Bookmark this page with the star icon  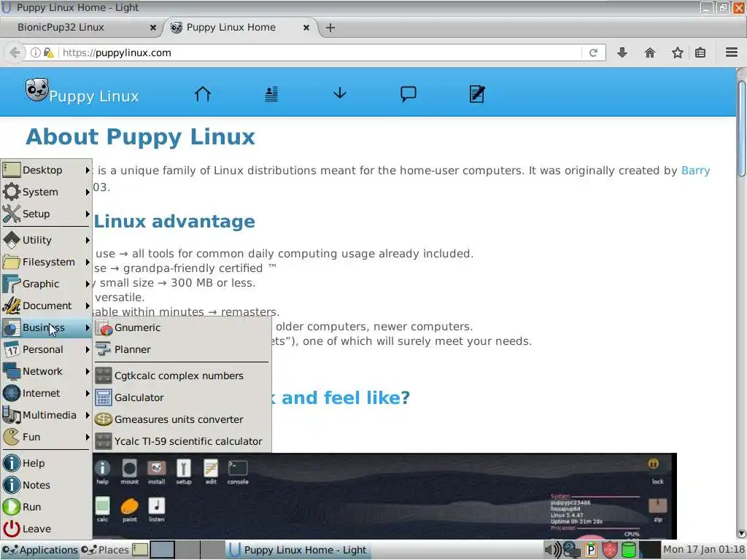(x=678, y=52)
